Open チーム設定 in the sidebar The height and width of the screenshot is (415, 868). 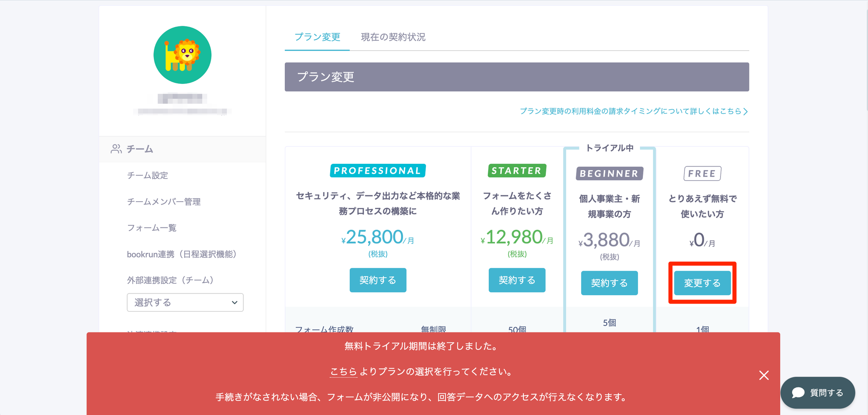point(147,175)
